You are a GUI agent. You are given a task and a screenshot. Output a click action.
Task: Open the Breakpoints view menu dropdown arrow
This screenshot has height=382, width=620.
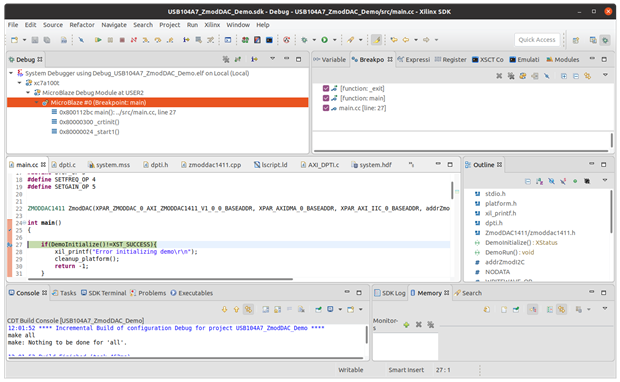[605, 75]
